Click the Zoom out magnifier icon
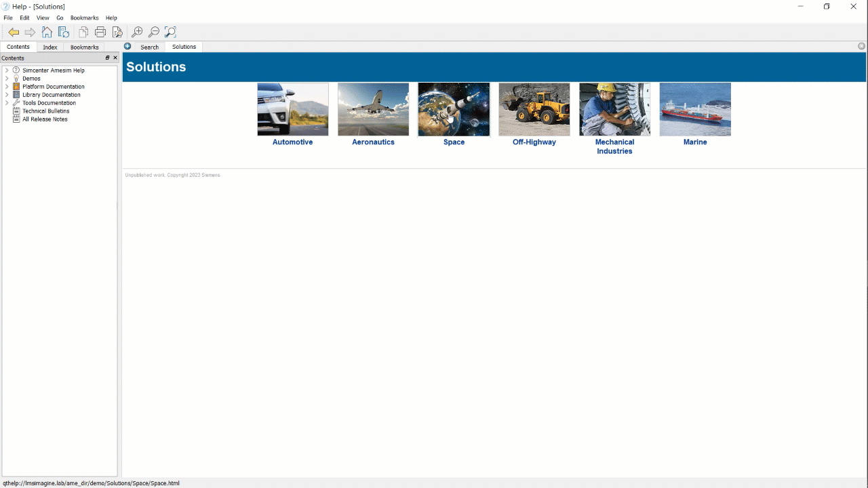The height and width of the screenshot is (488, 868). click(x=154, y=32)
